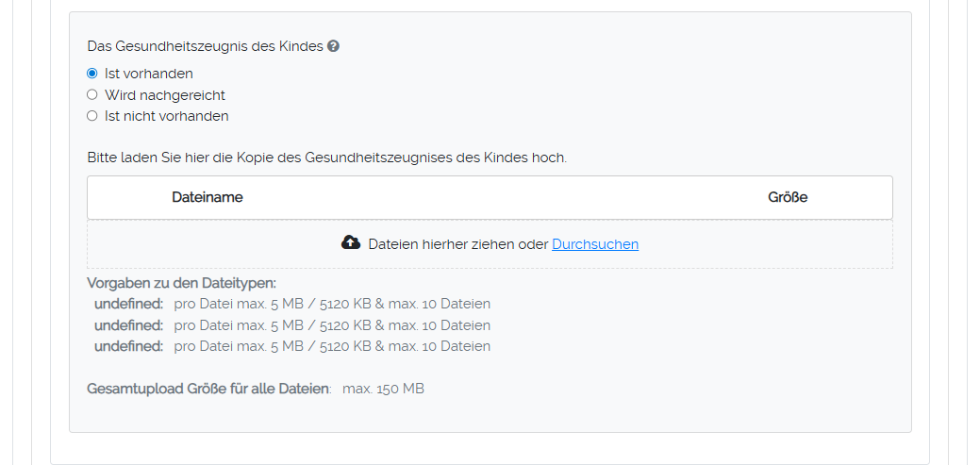Image resolution: width=980 pixels, height=465 pixels.
Task: Click the "Wird nachgereicht" label text
Action: click(165, 95)
